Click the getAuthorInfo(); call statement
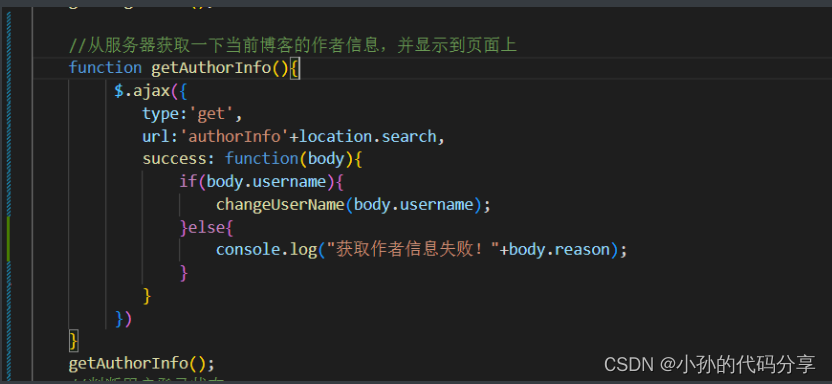This screenshot has height=384, width=832. tap(142, 363)
